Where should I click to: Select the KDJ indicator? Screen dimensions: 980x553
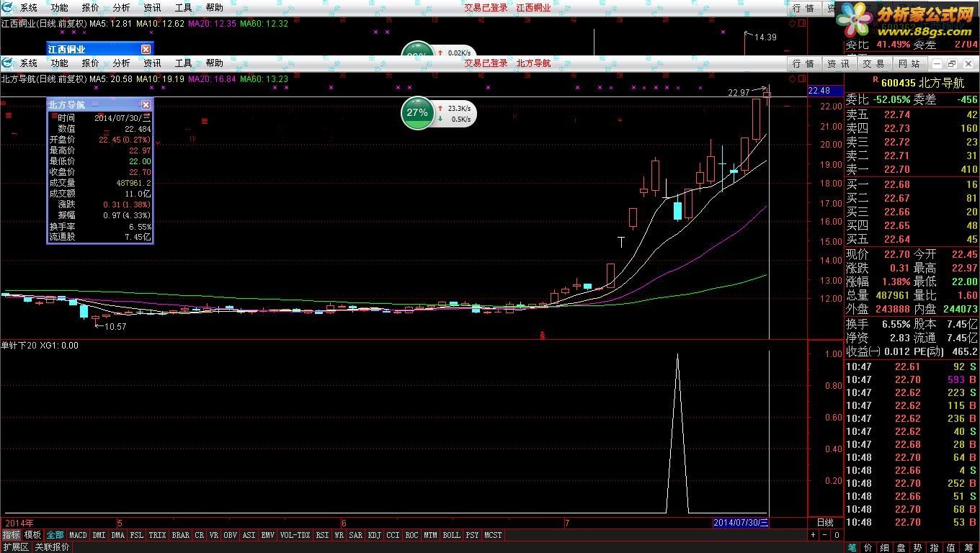coord(375,535)
